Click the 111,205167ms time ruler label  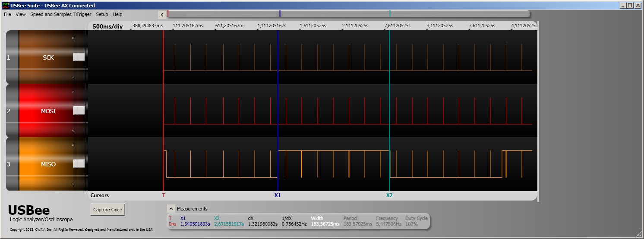click(x=188, y=25)
